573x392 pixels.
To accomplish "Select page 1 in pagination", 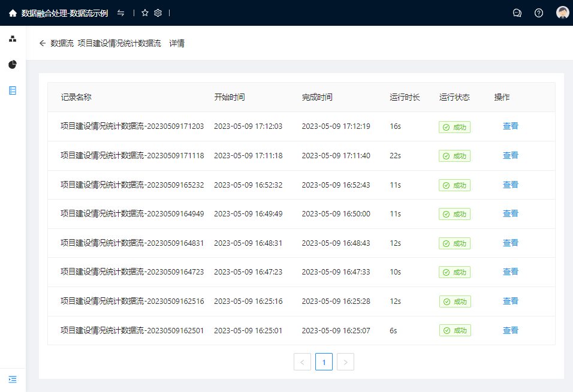I will (324, 362).
